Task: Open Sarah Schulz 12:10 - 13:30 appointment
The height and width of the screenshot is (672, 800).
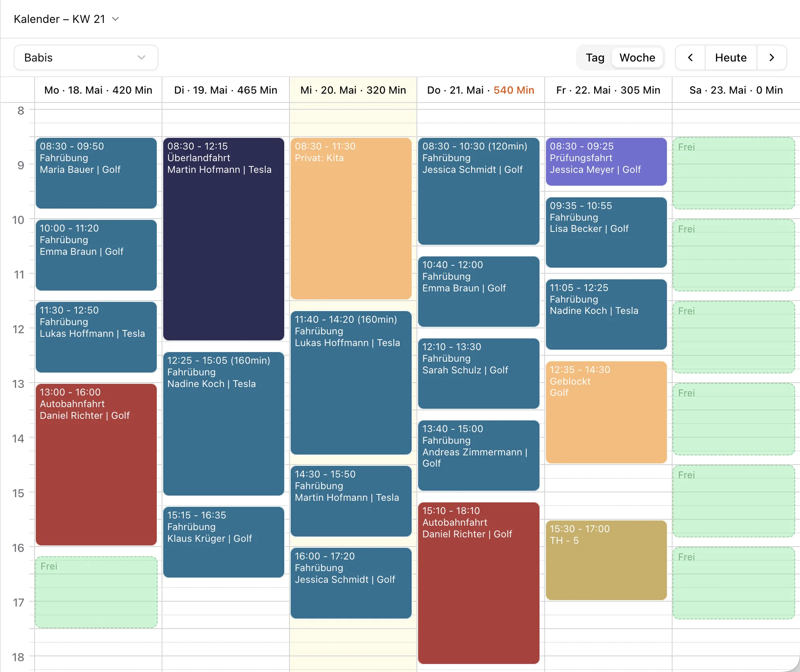Action: coord(478,374)
